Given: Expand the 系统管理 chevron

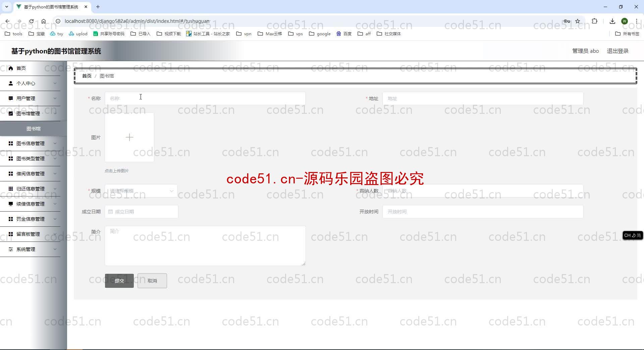Looking at the screenshot, I should (x=55, y=249).
